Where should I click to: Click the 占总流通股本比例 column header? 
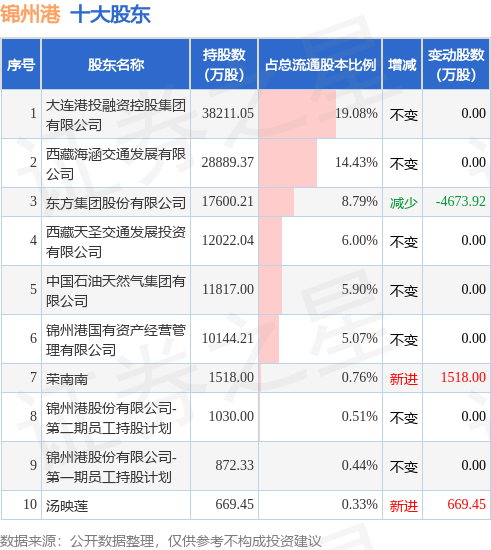[320, 65]
